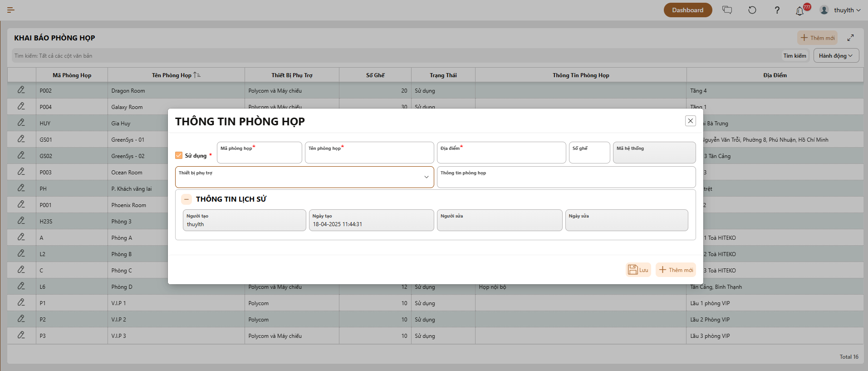Image resolution: width=868 pixels, height=371 pixels.
Task: Click the Tìm kiếm button
Action: (x=794, y=55)
